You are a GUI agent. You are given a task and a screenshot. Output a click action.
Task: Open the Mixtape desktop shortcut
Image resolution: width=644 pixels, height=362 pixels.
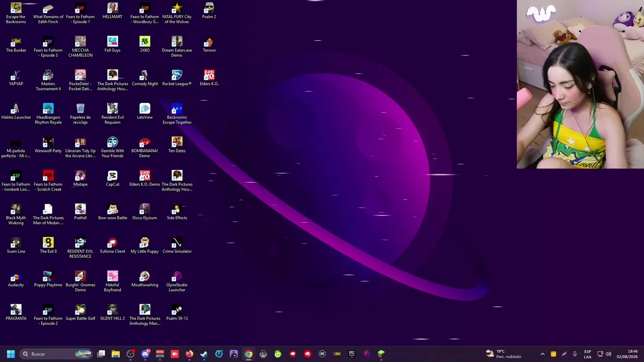80,179
